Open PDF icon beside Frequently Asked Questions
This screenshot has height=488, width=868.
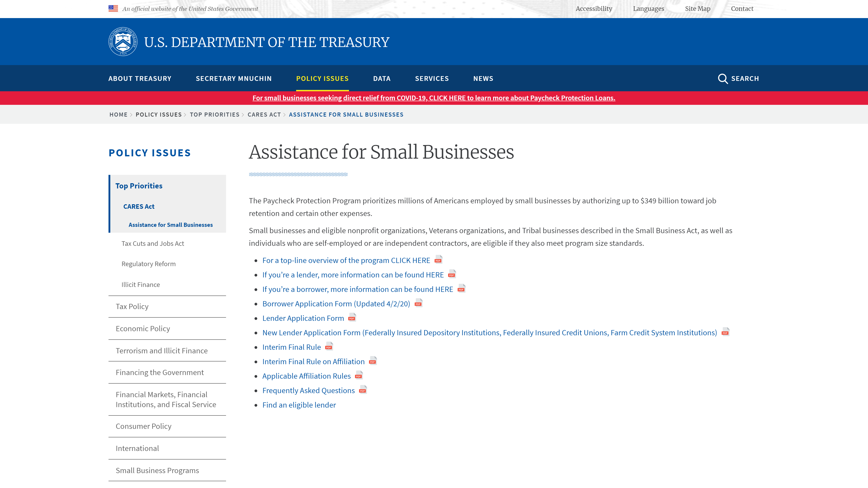tap(363, 390)
